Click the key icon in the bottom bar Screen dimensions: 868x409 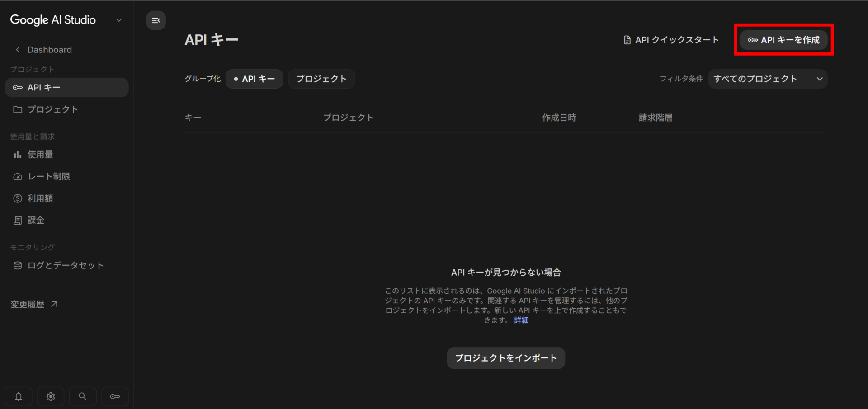click(x=115, y=396)
